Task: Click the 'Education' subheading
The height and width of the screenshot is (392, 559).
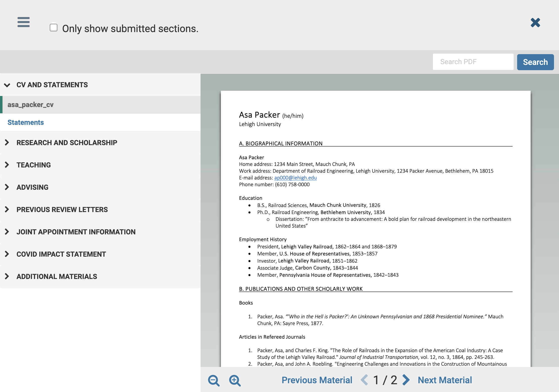Action: tap(250, 198)
